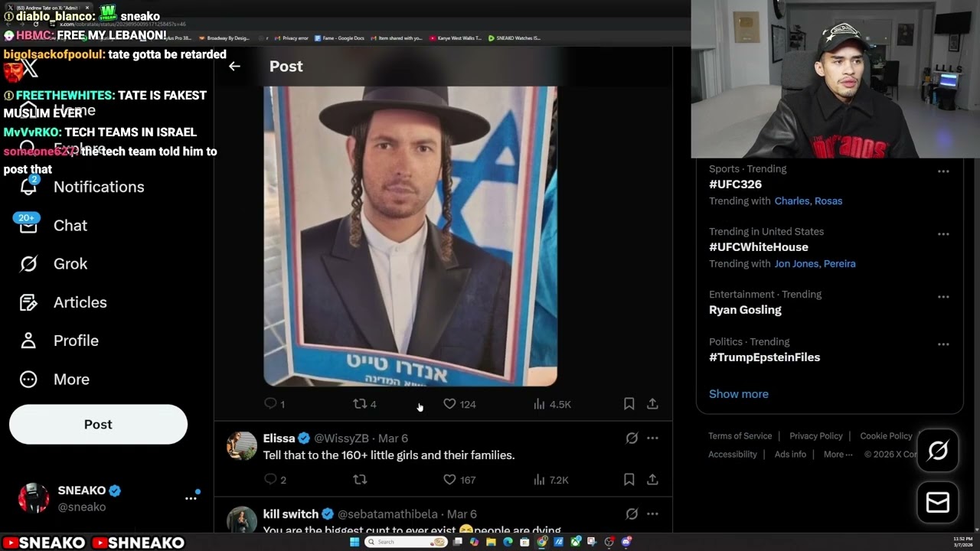Click the Post compose button

tap(98, 424)
